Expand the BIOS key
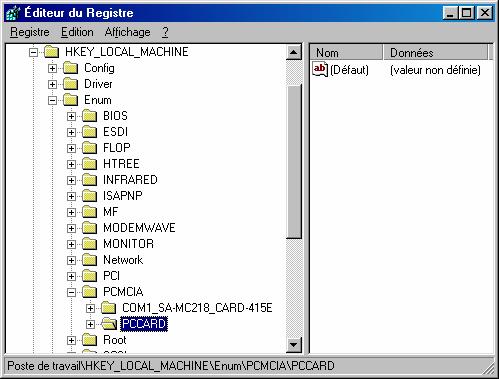Screen dimensions: 499x379 click(x=71, y=116)
